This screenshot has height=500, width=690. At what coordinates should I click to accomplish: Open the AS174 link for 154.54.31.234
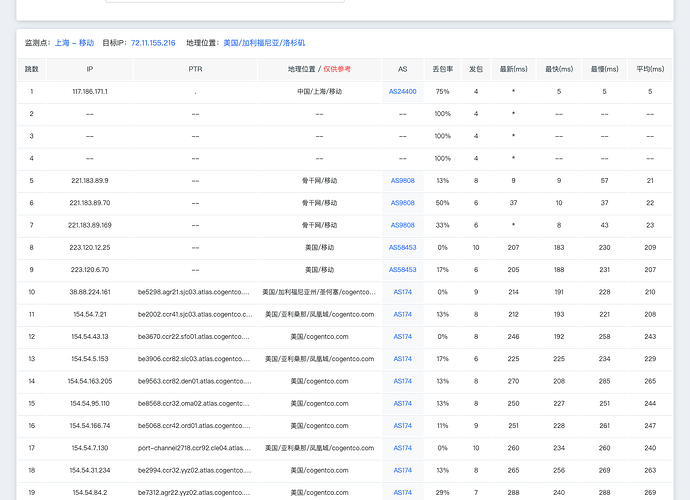click(x=403, y=470)
